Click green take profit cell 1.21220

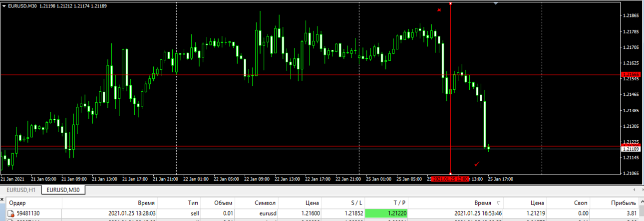pos(386,214)
